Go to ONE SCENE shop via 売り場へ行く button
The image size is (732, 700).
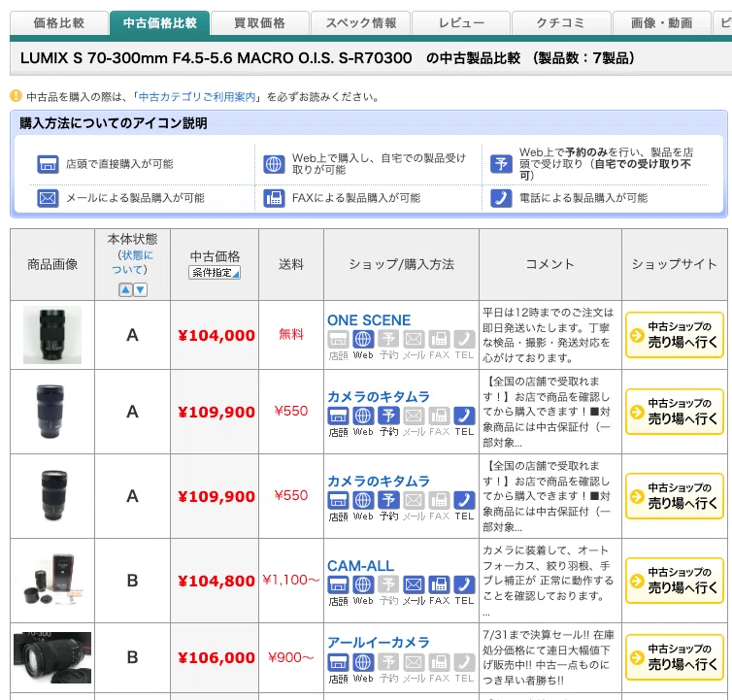[x=675, y=335]
